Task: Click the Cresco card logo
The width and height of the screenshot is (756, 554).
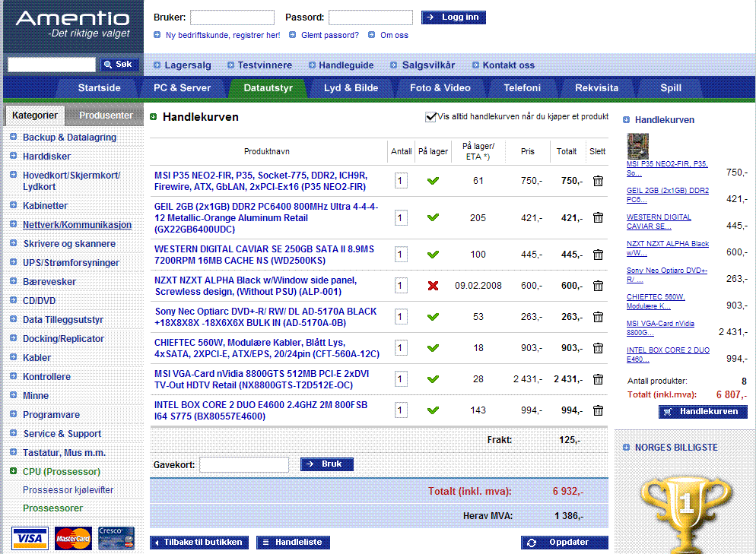Action: coord(116,538)
